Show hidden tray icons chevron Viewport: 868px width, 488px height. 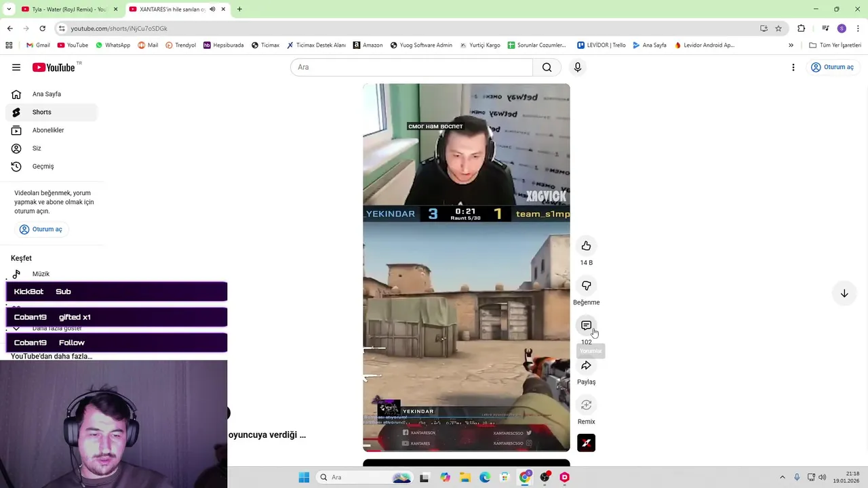coord(782,477)
